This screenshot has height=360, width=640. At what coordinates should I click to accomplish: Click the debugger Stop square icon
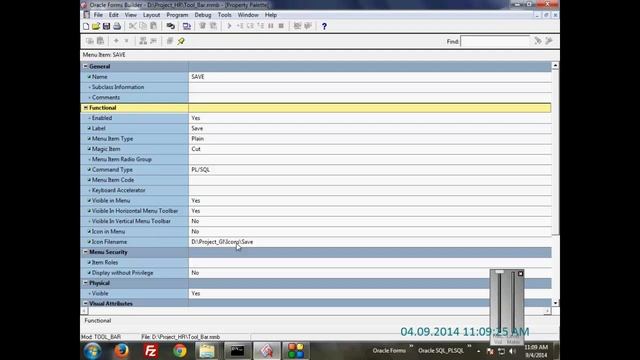tap(281, 26)
